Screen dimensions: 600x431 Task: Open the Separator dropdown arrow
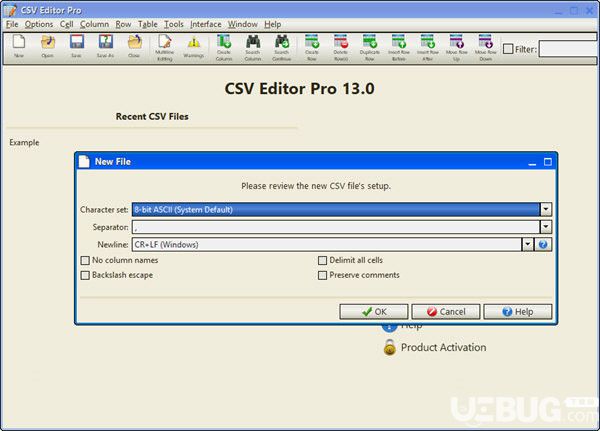click(546, 227)
